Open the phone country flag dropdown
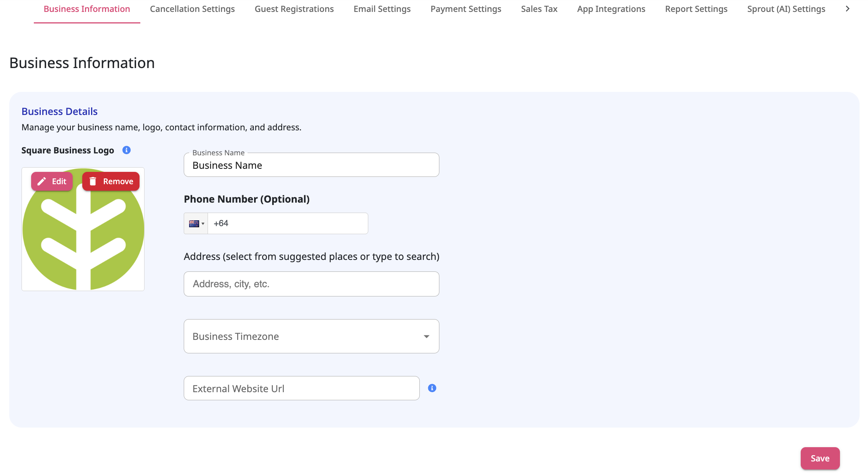Viewport: 868px width, 476px height. pos(196,223)
